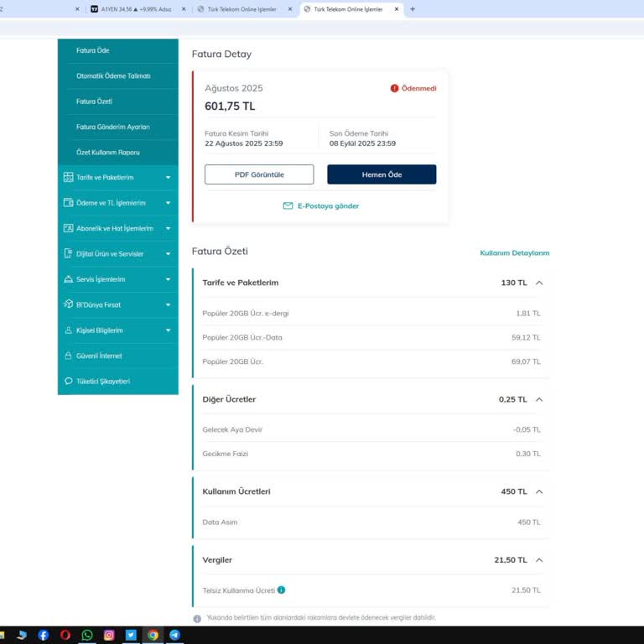This screenshot has width=644, height=644.
Task: Expand the Bi'Dünya Fırsat menu arrow
Action: tap(168, 304)
